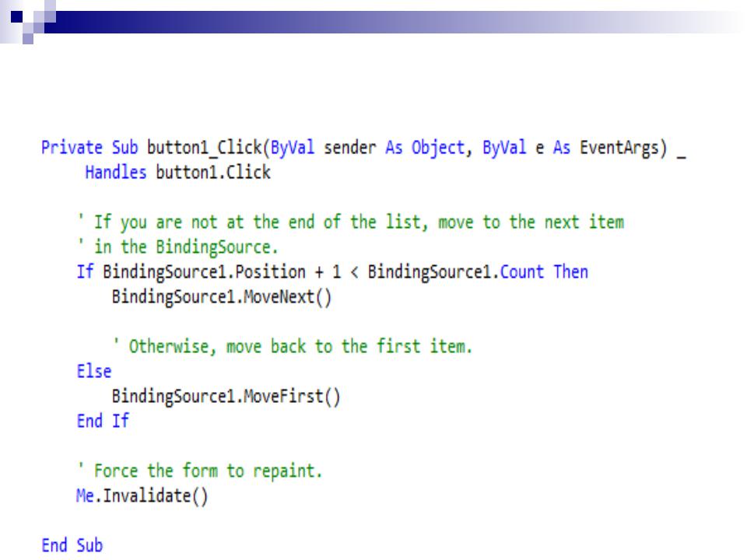Select the "Me.Invalidate()" call
The width and height of the screenshot is (747, 560).
[x=142, y=496]
